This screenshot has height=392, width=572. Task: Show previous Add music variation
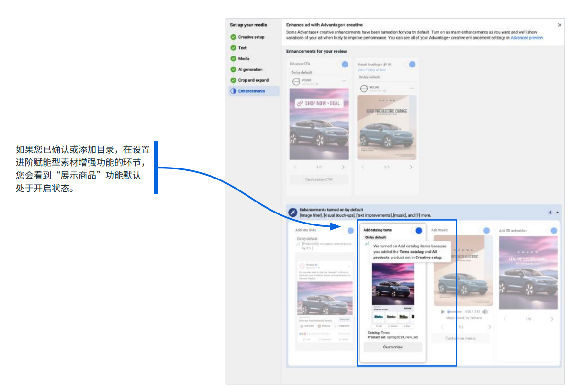coord(442,327)
